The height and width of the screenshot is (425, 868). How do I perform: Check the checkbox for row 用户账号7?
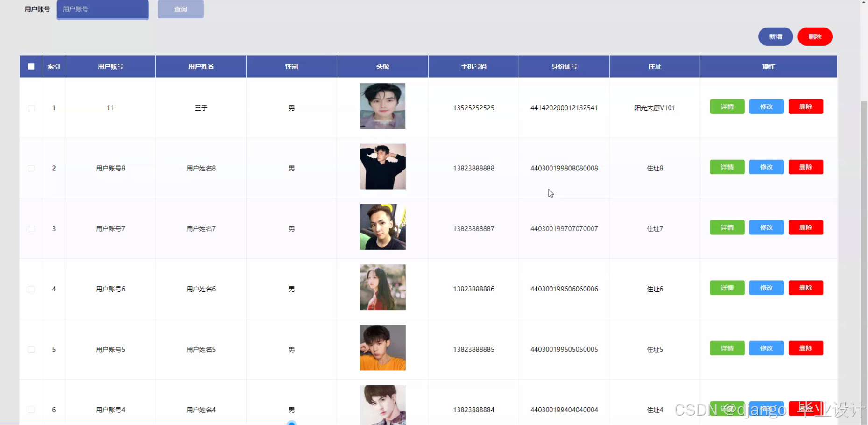coord(31,229)
